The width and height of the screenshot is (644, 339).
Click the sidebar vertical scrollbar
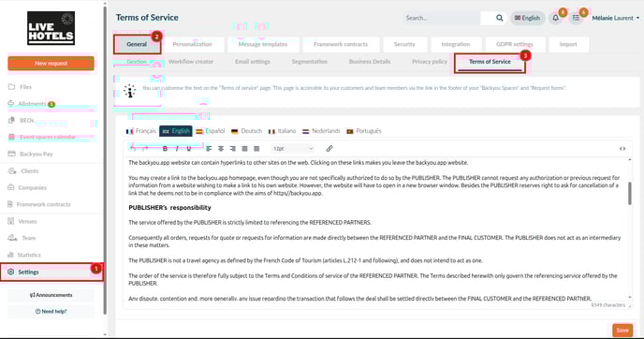click(105, 160)
